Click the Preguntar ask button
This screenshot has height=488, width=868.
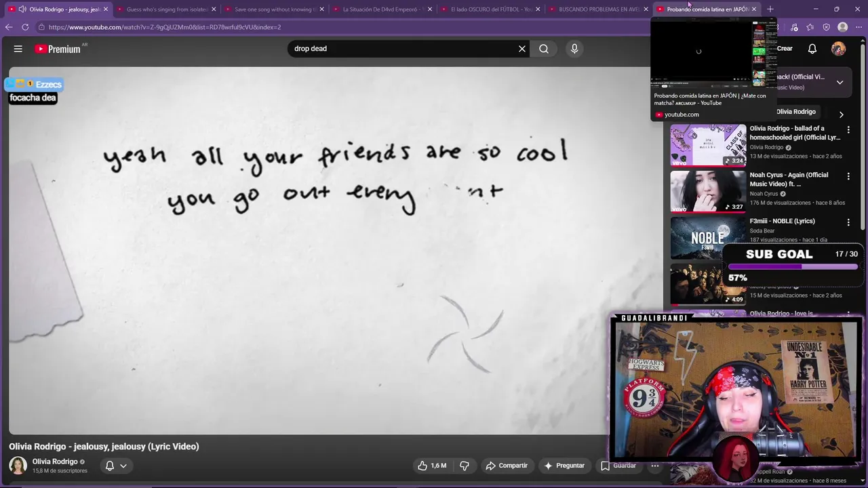point(564,466)
